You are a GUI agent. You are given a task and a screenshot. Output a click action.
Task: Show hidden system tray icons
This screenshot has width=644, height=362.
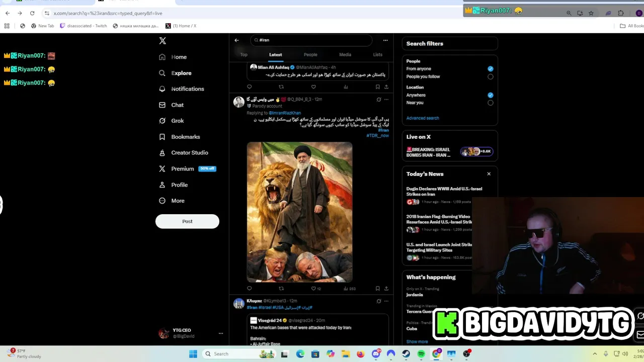coord(595,354)
